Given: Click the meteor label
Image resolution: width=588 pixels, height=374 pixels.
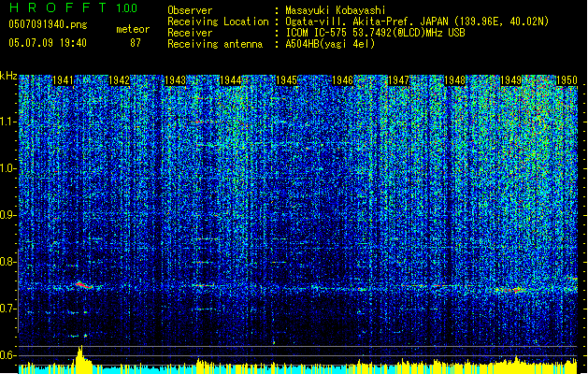Looking at the screenshot, I should [x=133, y=29].
